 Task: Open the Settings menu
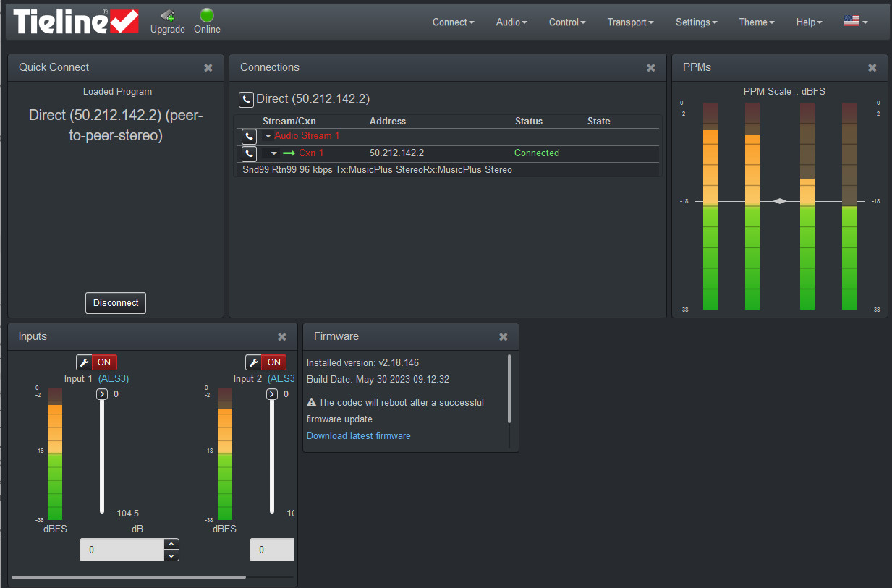click(696, 22)
